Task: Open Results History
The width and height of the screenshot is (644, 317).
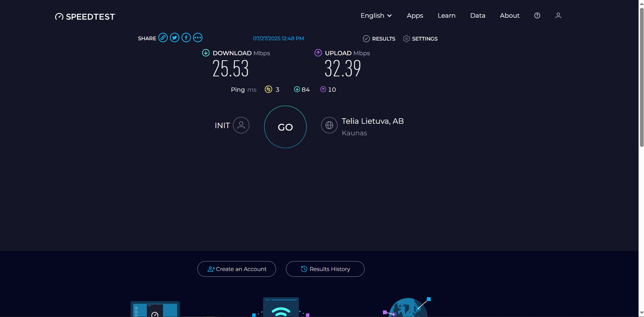Action: tap(325, 269)
